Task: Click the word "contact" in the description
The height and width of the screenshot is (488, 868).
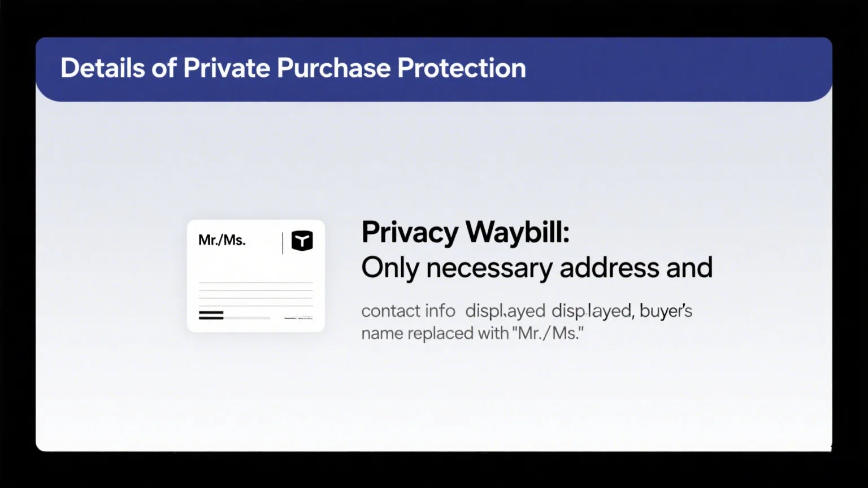Action: point(384,311)
